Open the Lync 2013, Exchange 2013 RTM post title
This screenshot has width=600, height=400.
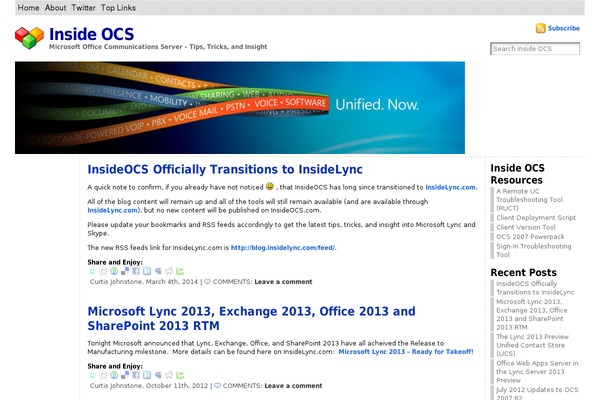[x=251, y=318]
